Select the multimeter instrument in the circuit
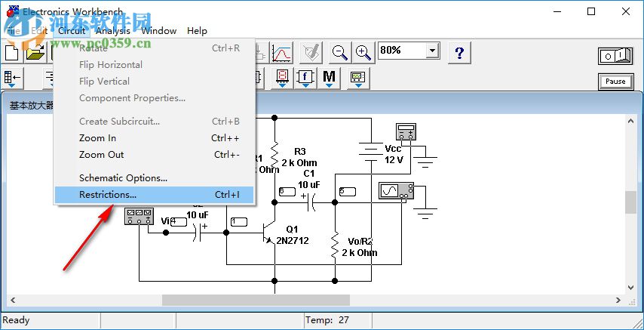The image size is (644, 330). 406,131
